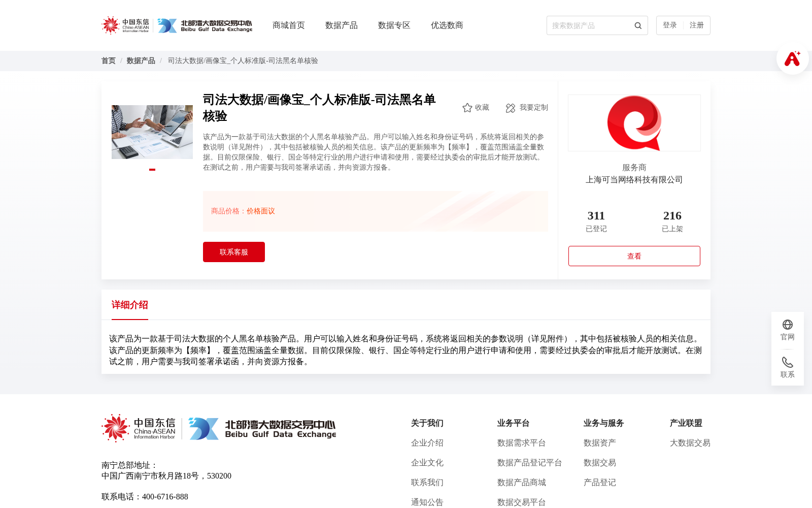Open footer link 数据资产
Image resolution: width=812 pixels, height=508 pixels.
click(x=600, y=443)
